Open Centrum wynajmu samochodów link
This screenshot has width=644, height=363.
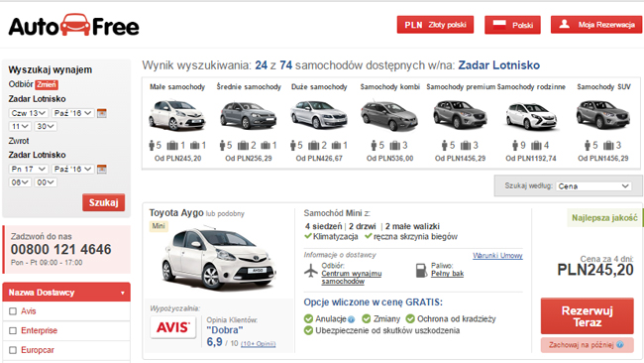(x=351, y=278)
